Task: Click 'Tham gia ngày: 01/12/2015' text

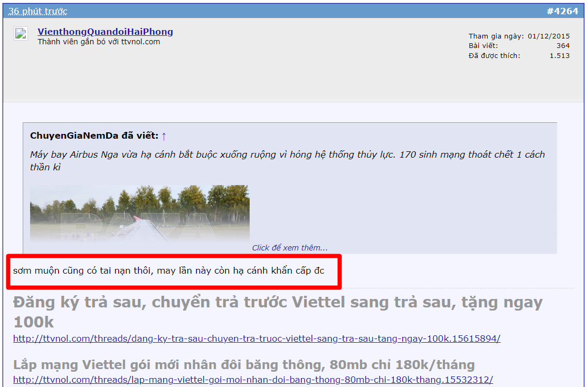Action: pos(519,36)
